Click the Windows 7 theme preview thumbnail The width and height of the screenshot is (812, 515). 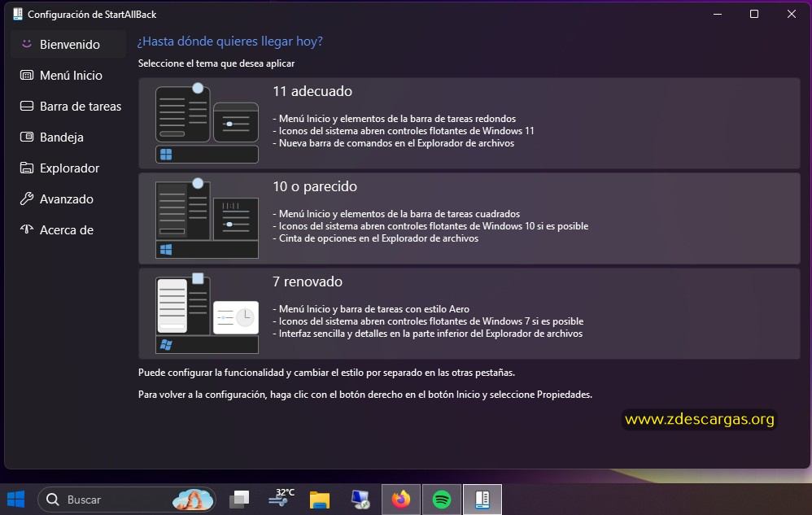point(207,314)
